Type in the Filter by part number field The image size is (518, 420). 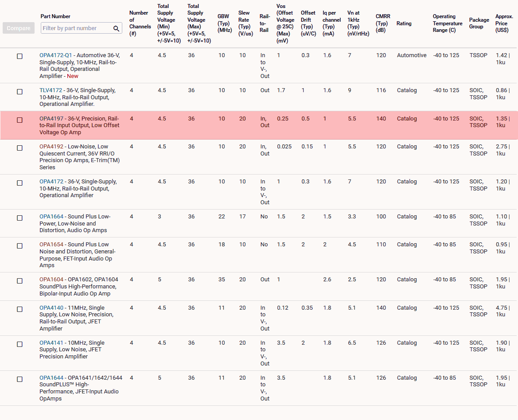click(x=76, y=28)
